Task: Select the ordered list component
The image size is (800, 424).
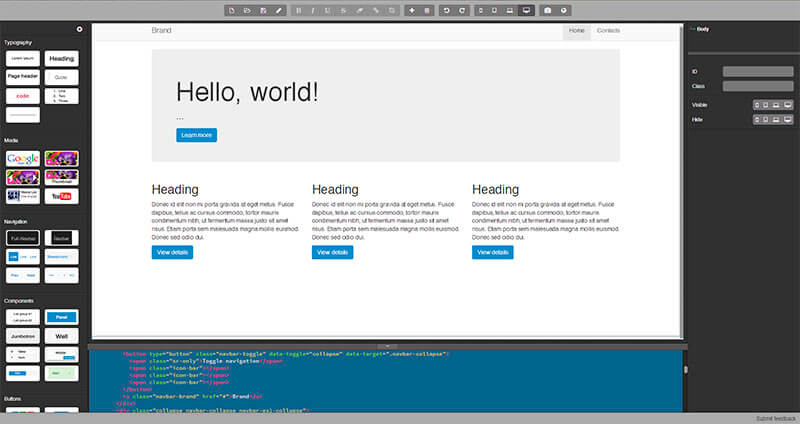Action: pyautogui.click(x=61, y=96)
